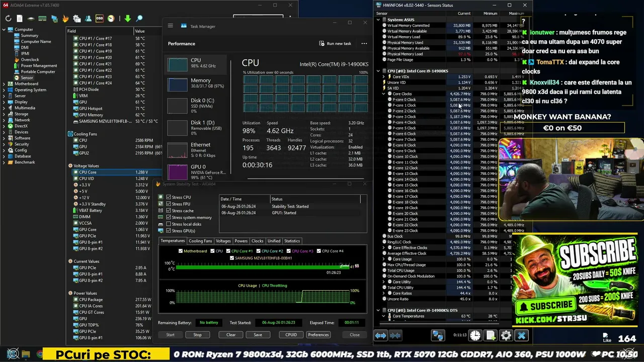
Task: Click the AIDA64 user account toolbar icon
Action: 89,19
